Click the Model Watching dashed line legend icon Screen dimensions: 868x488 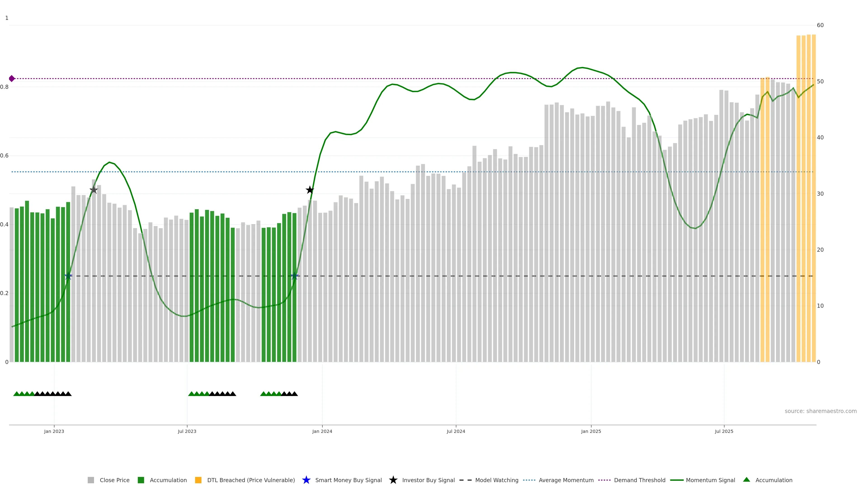(x=465, y=480)
